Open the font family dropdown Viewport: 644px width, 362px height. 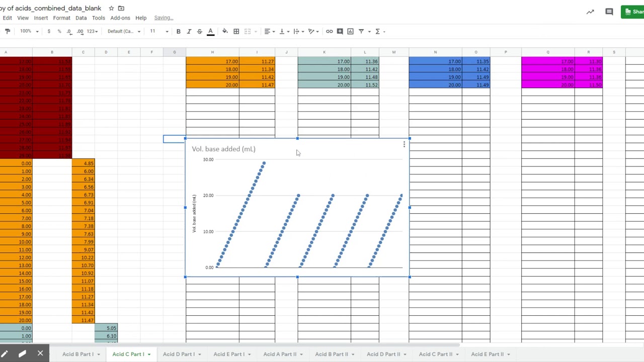coord(124,31)
